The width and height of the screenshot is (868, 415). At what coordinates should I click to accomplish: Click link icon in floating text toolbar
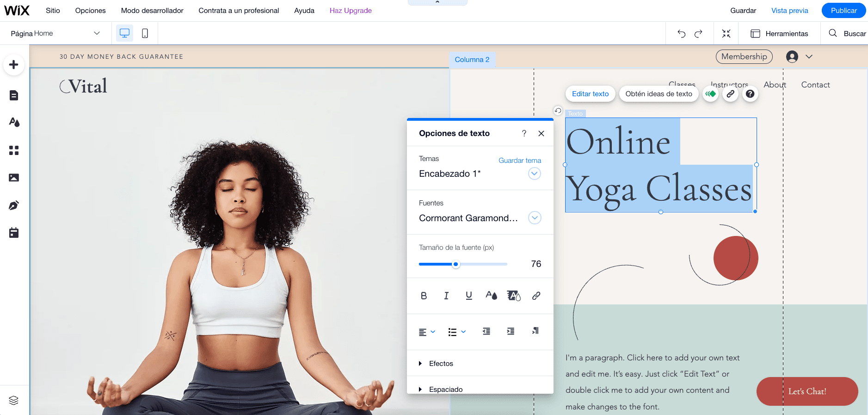tap(731, 94)
